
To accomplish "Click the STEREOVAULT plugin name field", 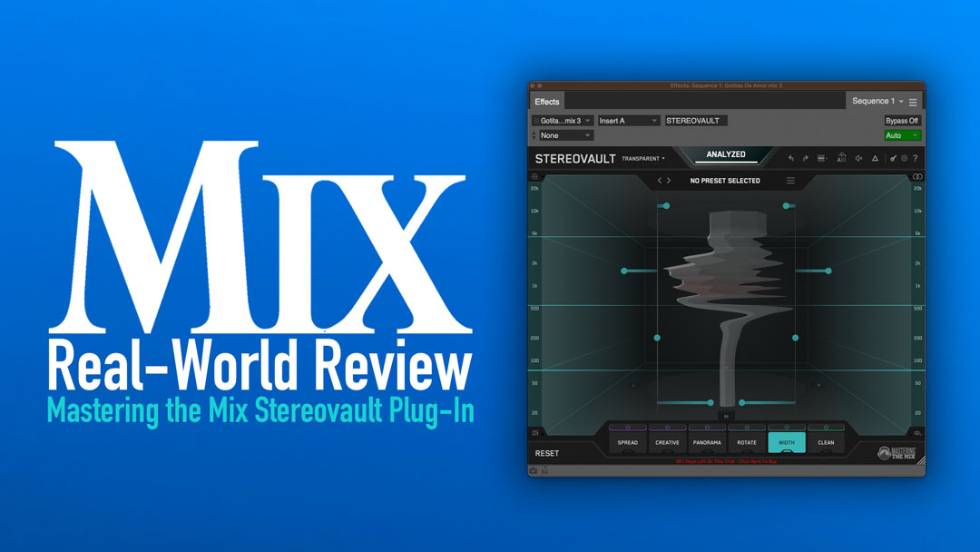I will click(x=695, y=121).
